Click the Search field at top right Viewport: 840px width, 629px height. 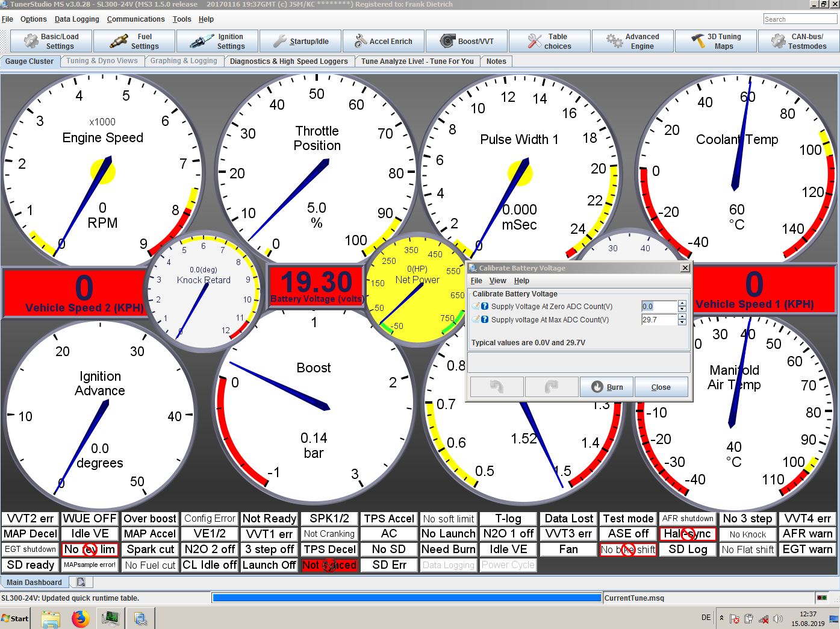[x=800, y=19]
